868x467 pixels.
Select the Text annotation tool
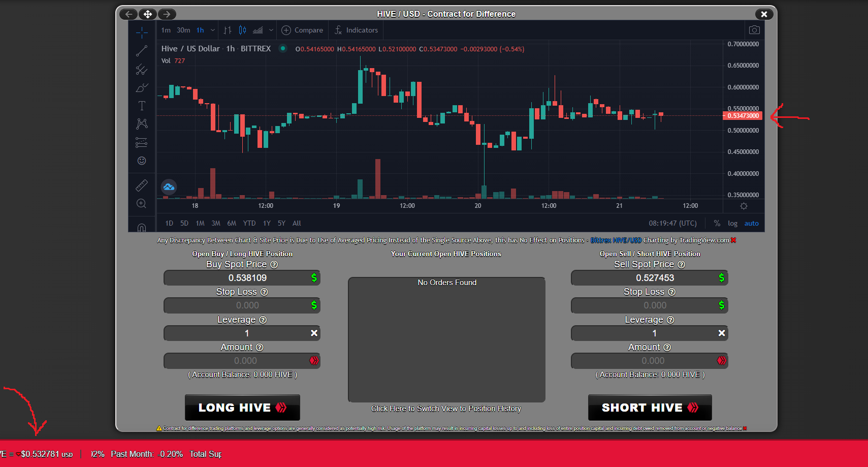pyautogui.click(x=142, y=106)
